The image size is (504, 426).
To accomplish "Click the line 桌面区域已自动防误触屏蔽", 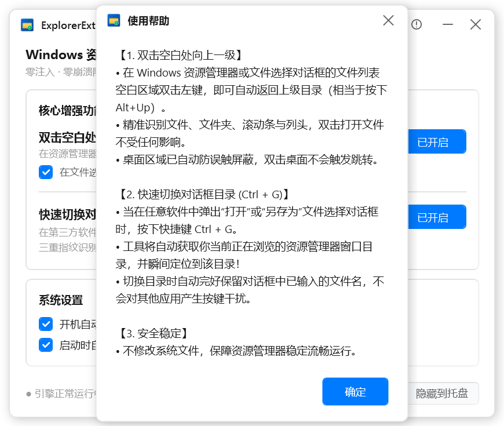I will point(247,159).
